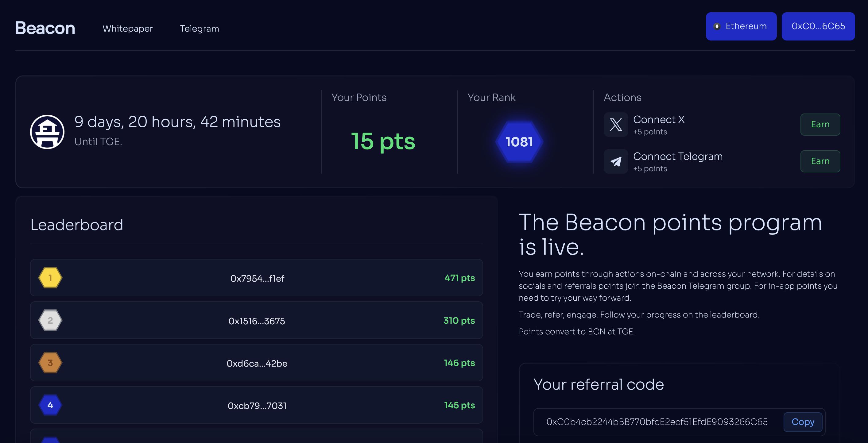
Task: Click the silver rank 2 hexagon badge
Action: 50,320
